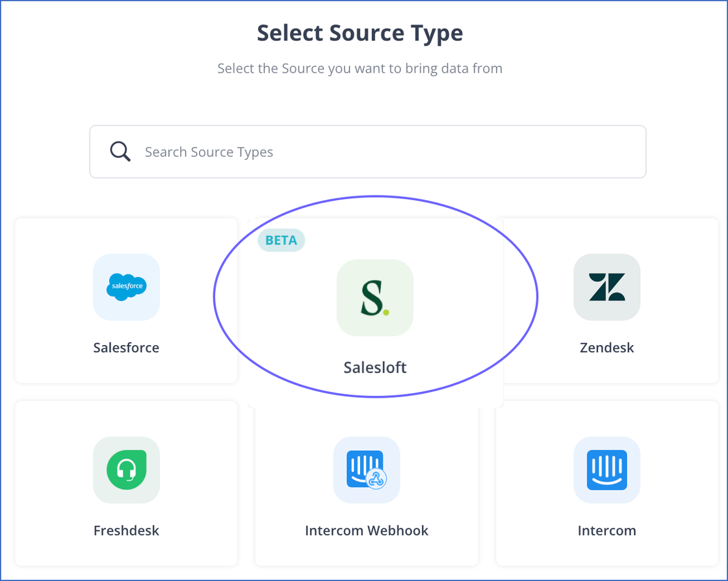This screenshot has width=728, height=581.
Task: Click the Intercom Webhook icon
Action: (x=367, y=470)
